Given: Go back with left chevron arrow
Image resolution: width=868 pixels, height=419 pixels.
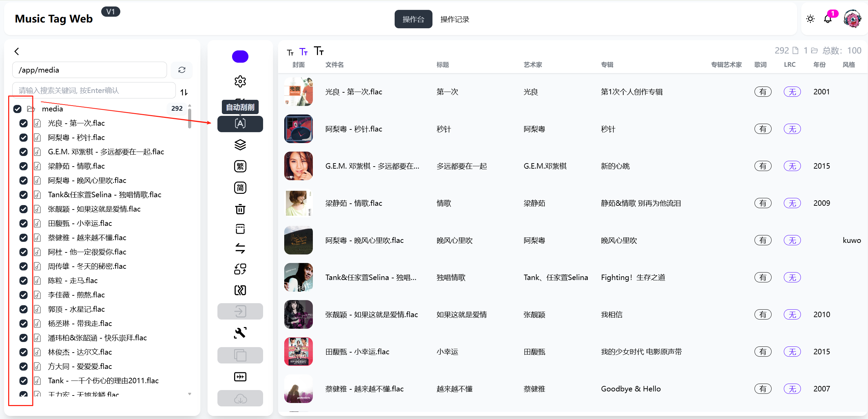Looking at the screenshot, I should click(x=17, y=51).
